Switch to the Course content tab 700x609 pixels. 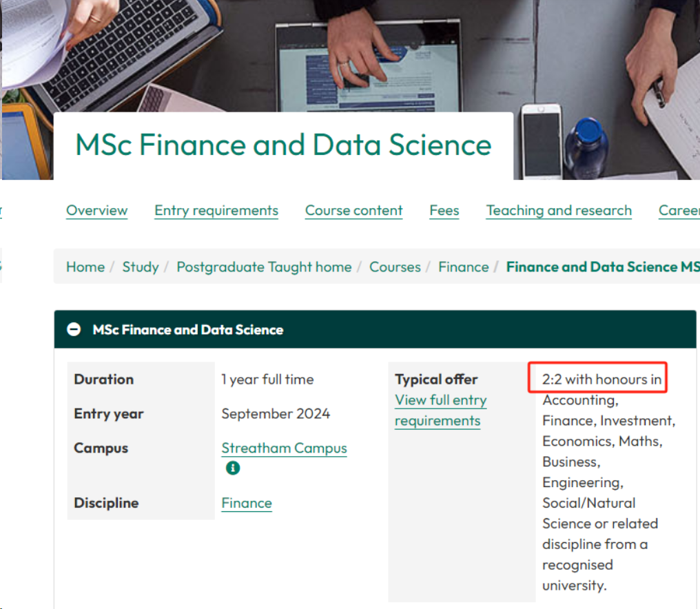(x=353, y=211)
